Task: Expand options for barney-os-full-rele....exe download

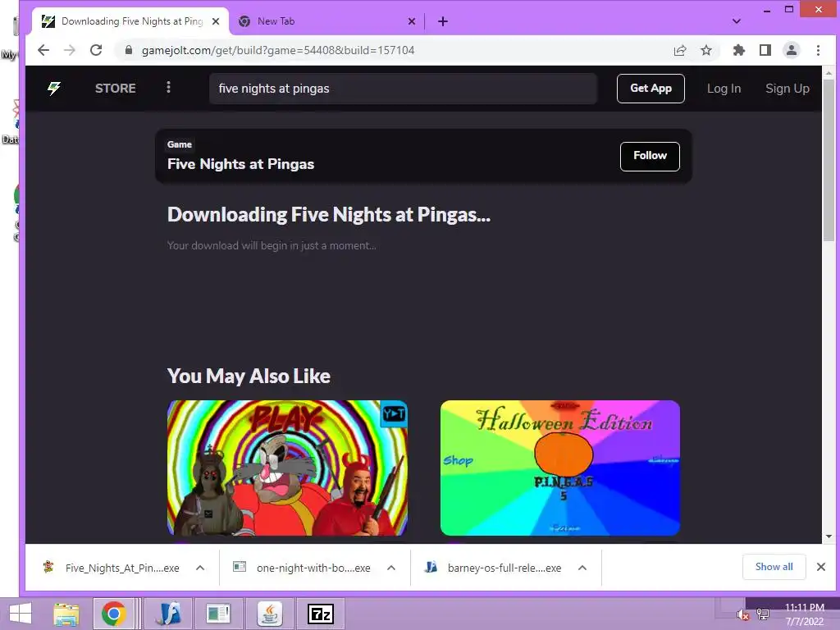Action: (x=582, y=568)
